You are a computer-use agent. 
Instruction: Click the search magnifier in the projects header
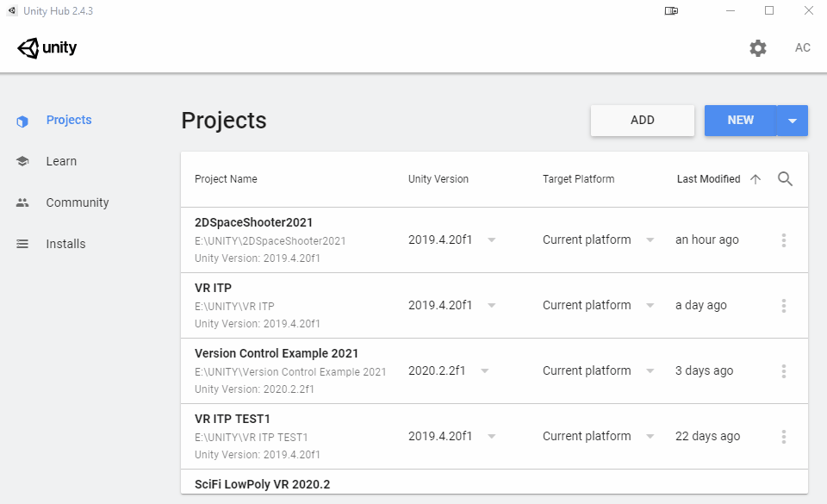[x=785, y=179]
